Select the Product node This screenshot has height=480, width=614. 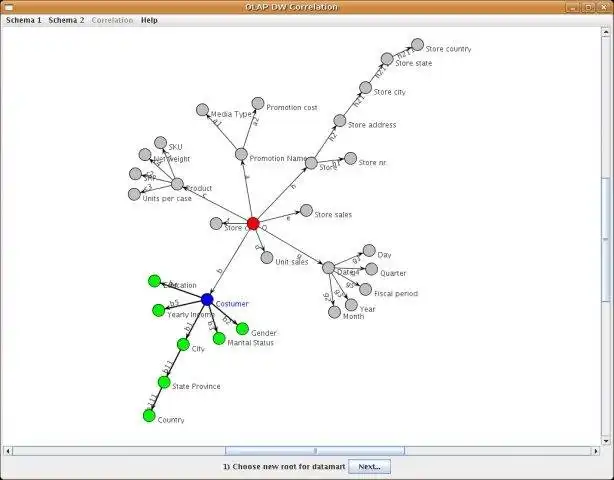tap(177, 184)
